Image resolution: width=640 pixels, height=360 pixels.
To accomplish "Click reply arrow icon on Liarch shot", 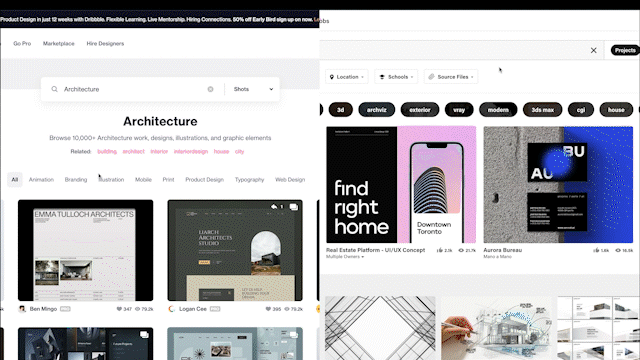I will click(274, 207).
